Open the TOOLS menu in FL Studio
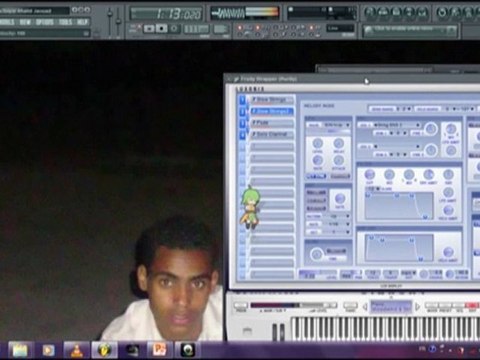Screen dimensions: 480x360 pos(65,22)
